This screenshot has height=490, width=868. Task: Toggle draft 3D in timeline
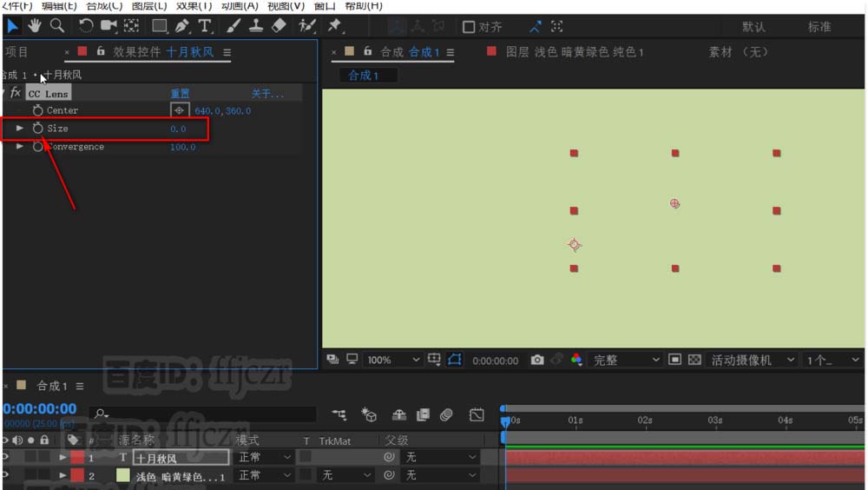(x=369, y=414)
